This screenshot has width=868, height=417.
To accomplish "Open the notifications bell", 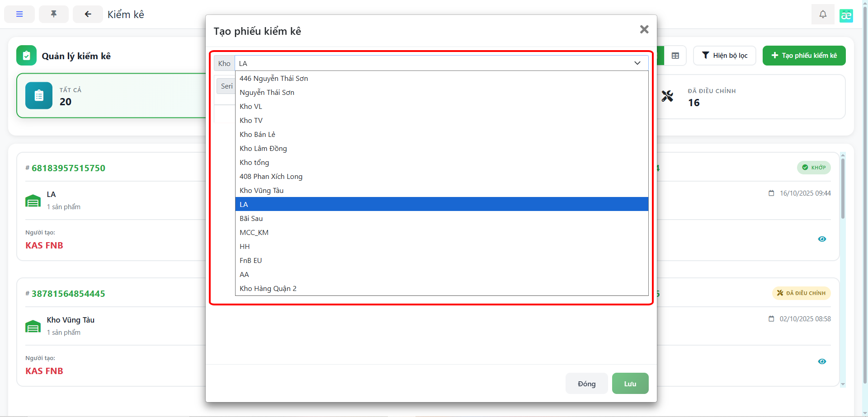I will pyautogui.click(x=823, y=14).
